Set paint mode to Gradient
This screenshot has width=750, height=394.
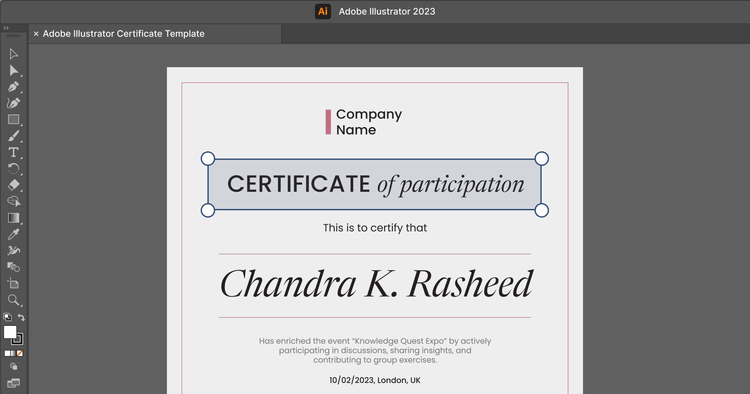tap(13, 353)
